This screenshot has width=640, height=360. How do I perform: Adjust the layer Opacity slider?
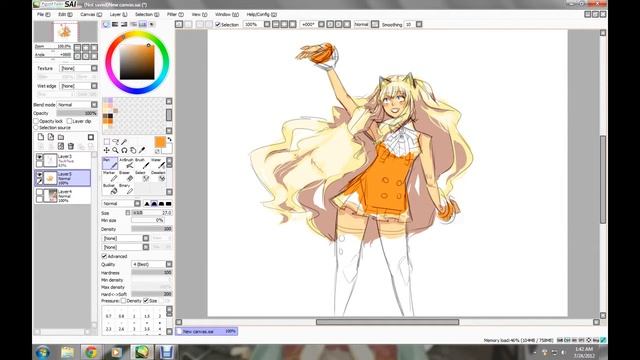(x=77, y=113)
